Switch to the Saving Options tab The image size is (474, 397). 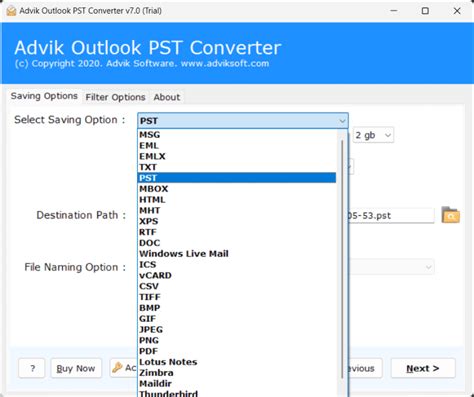(44, 96)
